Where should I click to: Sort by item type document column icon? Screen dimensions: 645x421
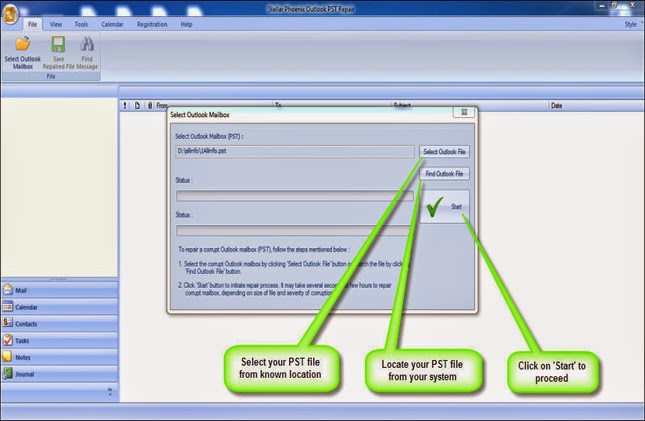[137, 105]
